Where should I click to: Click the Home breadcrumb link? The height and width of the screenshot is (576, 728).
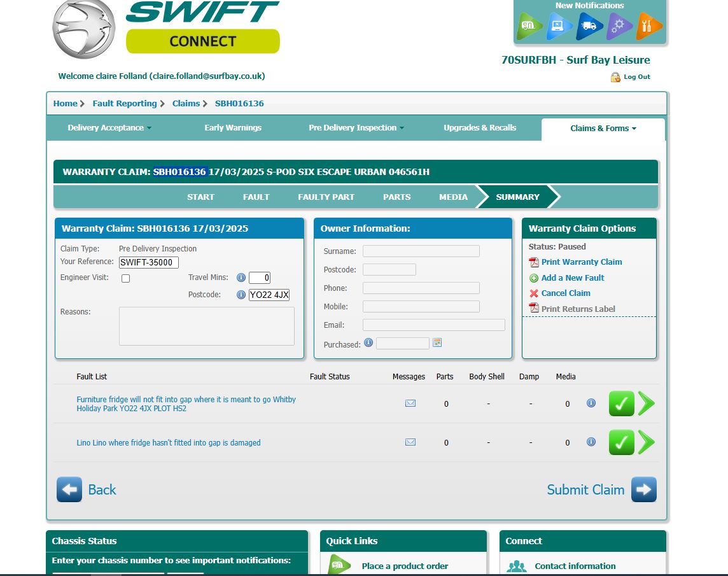pos(66,104)
